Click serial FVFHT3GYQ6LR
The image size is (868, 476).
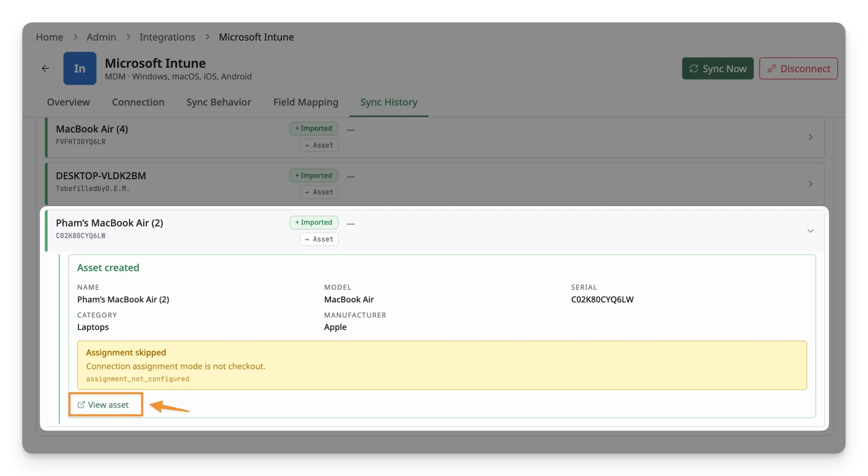pyautogui.click(x=80, y=142)
